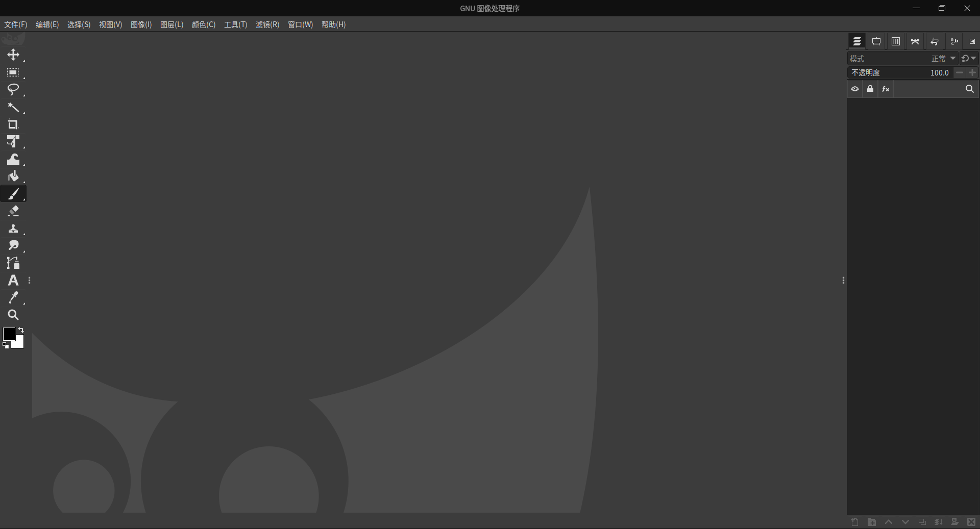Viewport: 980px width, 529px height.
Task: Select the Smudge tool
Action: [x=13, y=246]
